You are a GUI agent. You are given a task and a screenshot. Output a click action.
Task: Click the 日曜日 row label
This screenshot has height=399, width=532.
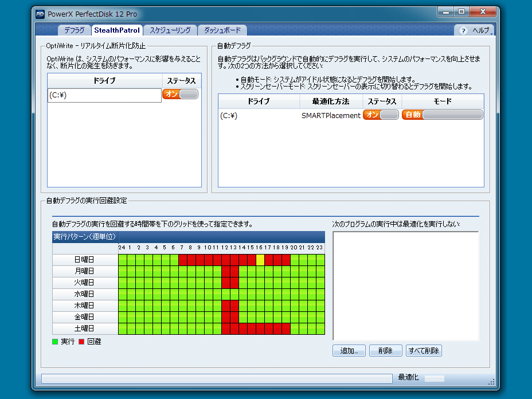coord(85,260)
